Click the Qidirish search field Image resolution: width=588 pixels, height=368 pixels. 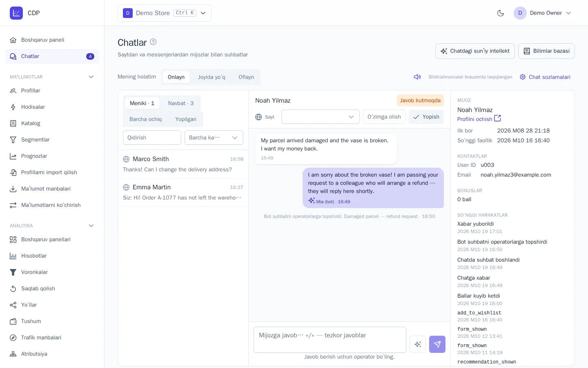click(x=152, y=138)
